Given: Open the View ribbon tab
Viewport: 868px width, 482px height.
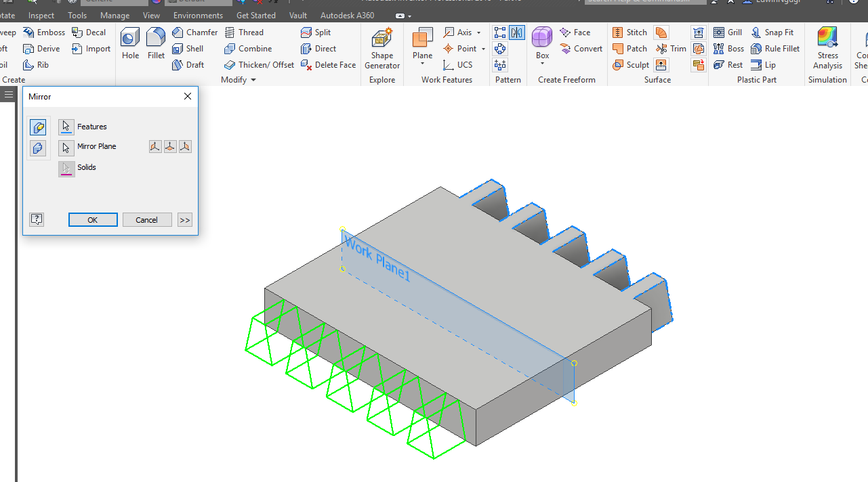Looking at the screenshot, I should pyautogui.click(x=152, y=16).
